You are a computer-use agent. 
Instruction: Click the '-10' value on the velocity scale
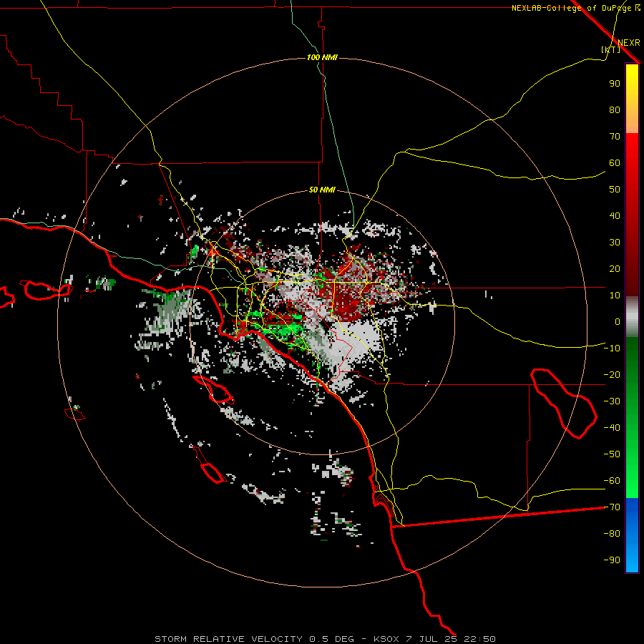pos(612,348)
